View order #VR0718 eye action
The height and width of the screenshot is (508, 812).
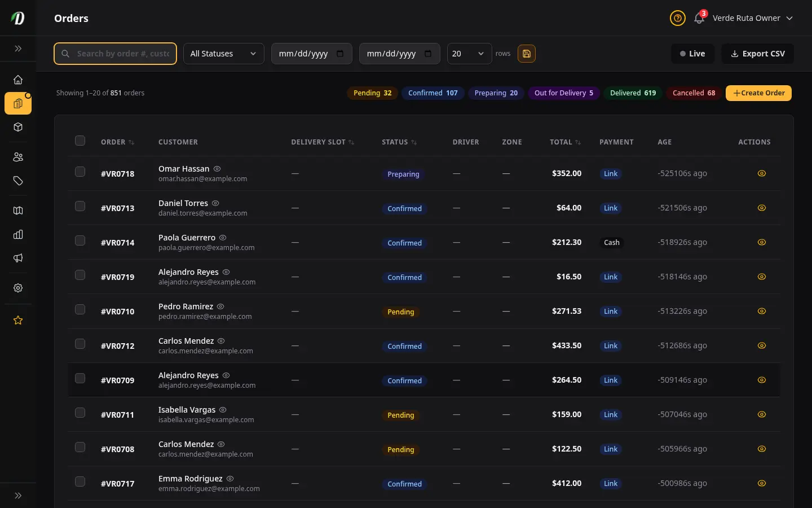(762, 173)
